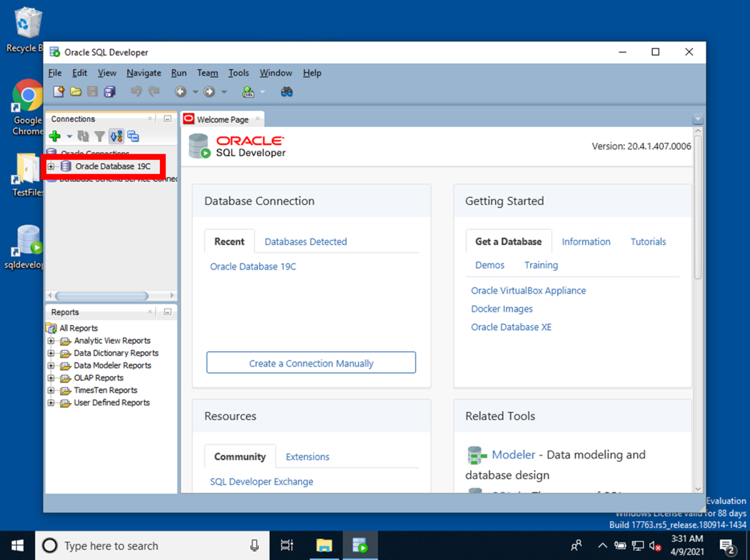This screenshot has width=750, height=560.
Task: Expand the Data Modeler Reports node
Action: click(x=51, y=366)
